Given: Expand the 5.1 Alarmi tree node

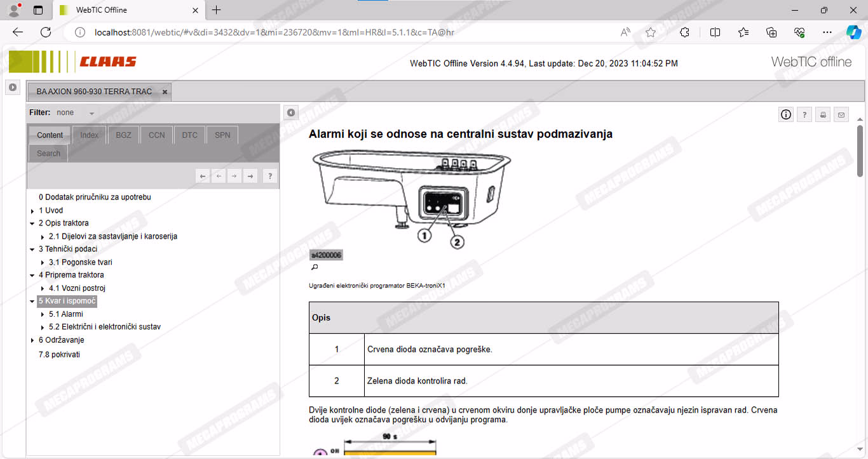Looking at the screenshot, I should point(43,314).
